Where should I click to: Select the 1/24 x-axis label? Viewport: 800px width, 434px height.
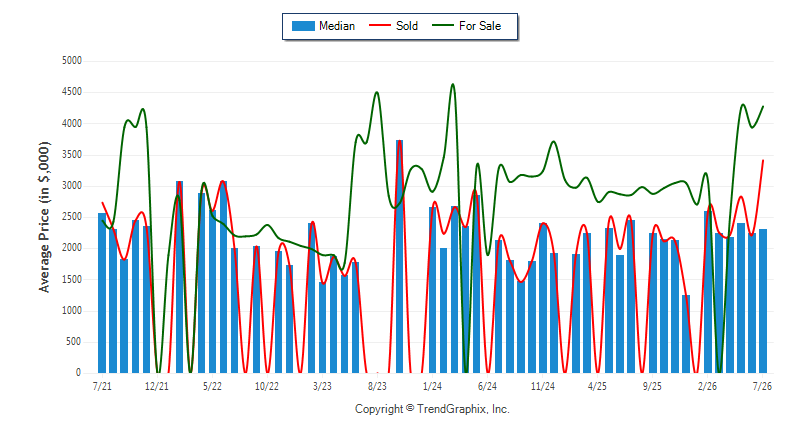coord(432,386)
